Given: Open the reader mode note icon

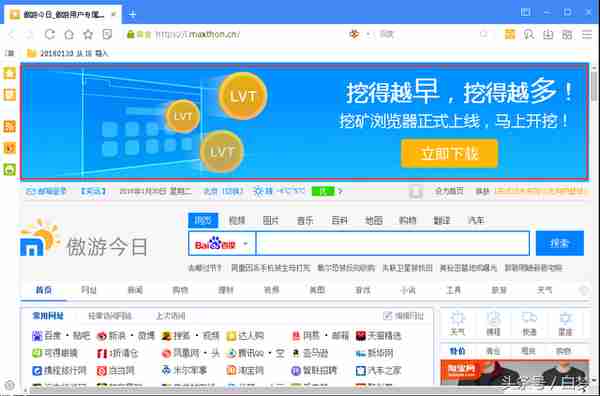Looking at the screenshot, I should point(108,34).
